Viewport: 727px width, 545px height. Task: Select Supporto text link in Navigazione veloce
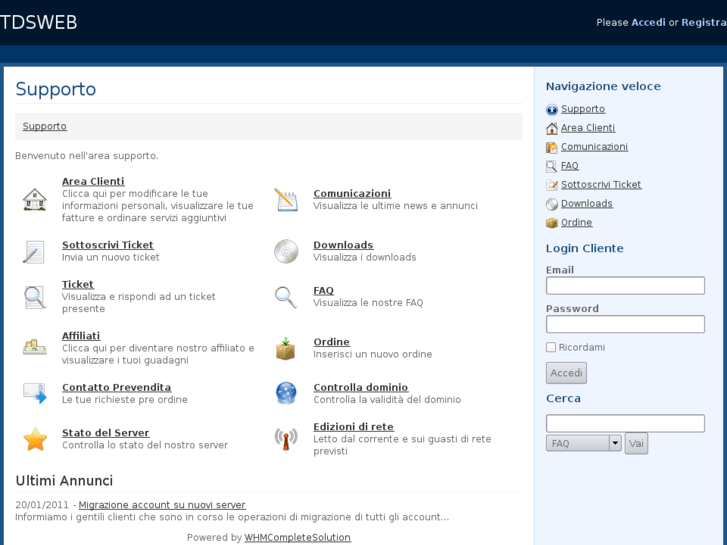[583, 109]
